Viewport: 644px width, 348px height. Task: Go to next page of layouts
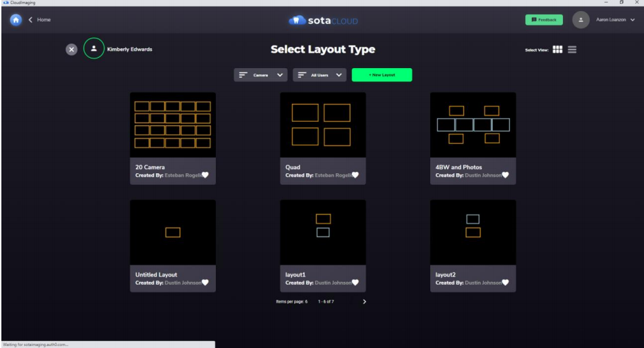(364, 301)
